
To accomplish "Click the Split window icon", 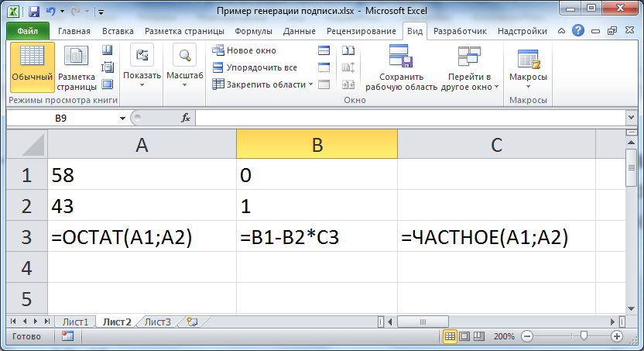I will (x=324, y=50).
